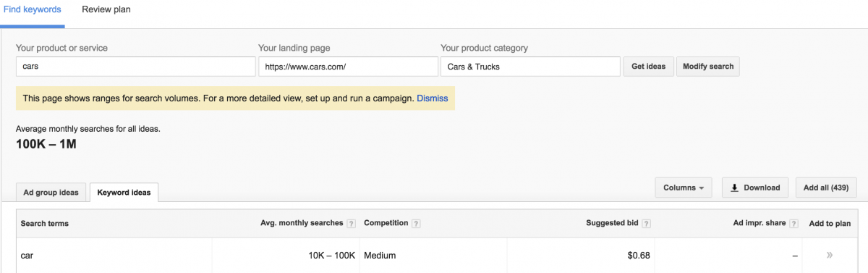Sort by Competition column header

(x=386, y=223)
